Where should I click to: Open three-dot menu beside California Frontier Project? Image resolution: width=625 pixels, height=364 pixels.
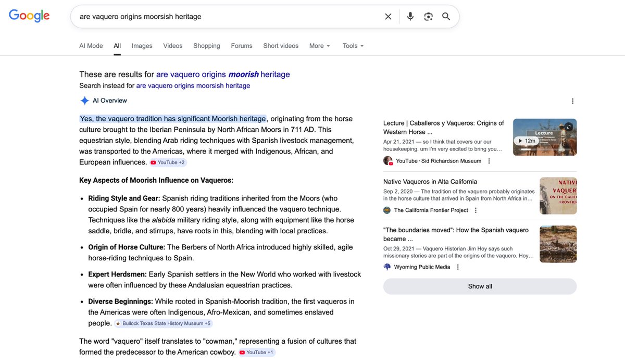[x=476, y=210]
